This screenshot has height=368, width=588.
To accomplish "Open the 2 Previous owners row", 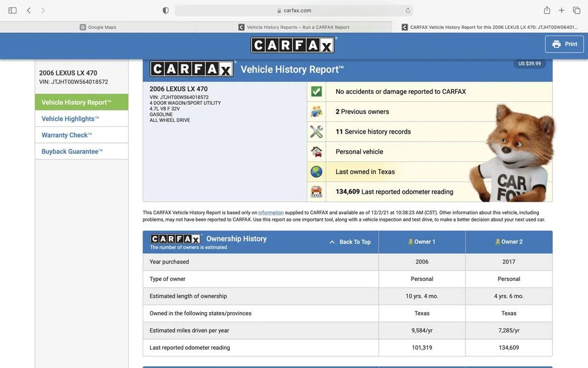I will pyautogui.click(x=429, y=112).
